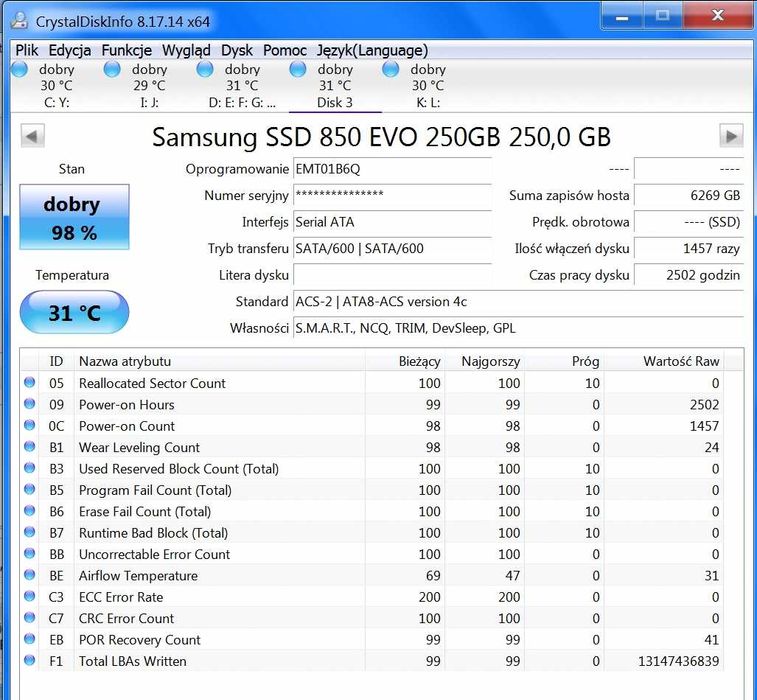
Task: Click the host writes value 6269 GB
Action: coord(688,196)
